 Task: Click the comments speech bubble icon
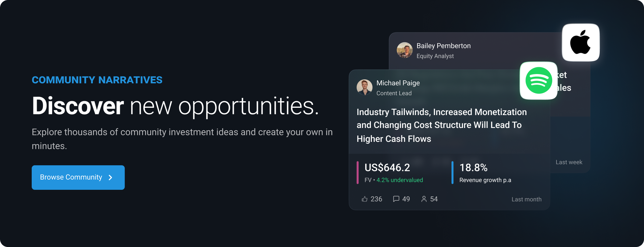point(396,199)
